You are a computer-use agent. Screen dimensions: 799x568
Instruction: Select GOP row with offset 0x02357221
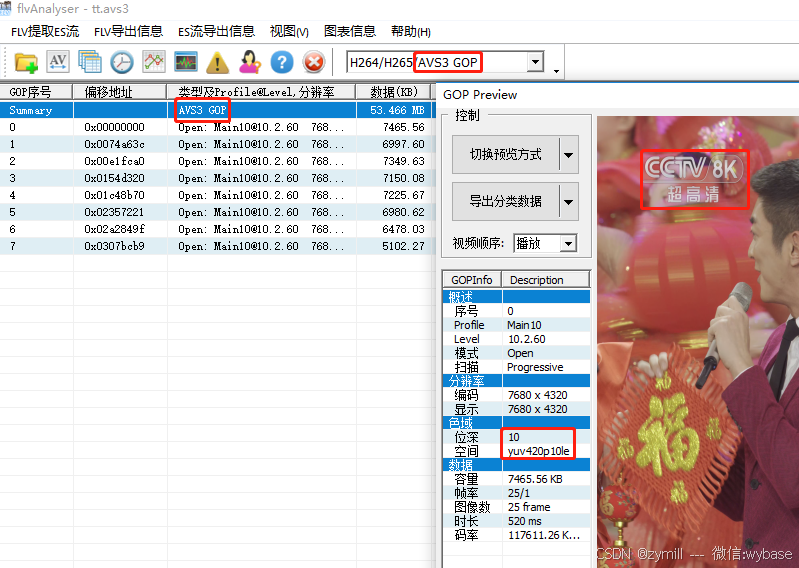tap(217, 212)
